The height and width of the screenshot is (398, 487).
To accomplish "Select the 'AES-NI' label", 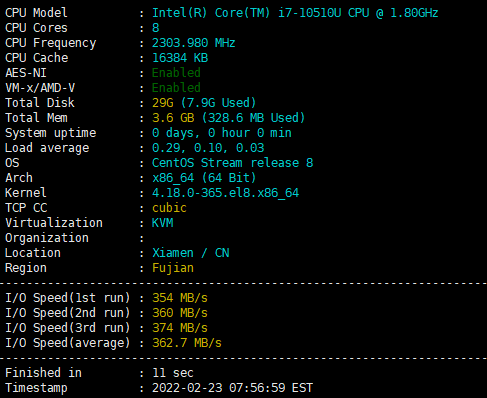I will pos(26,73).
